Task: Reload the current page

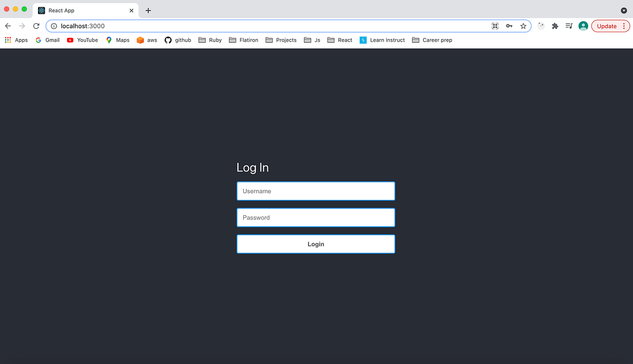Action: [36, 25]
